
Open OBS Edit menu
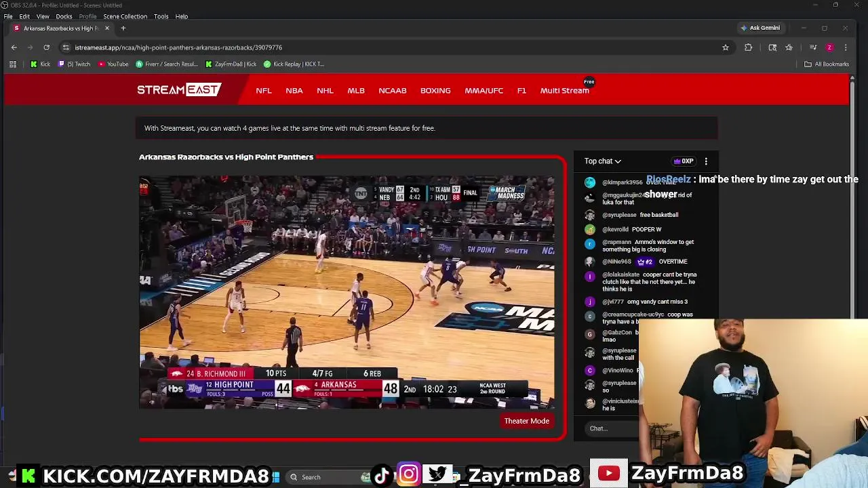pos(24,16)
